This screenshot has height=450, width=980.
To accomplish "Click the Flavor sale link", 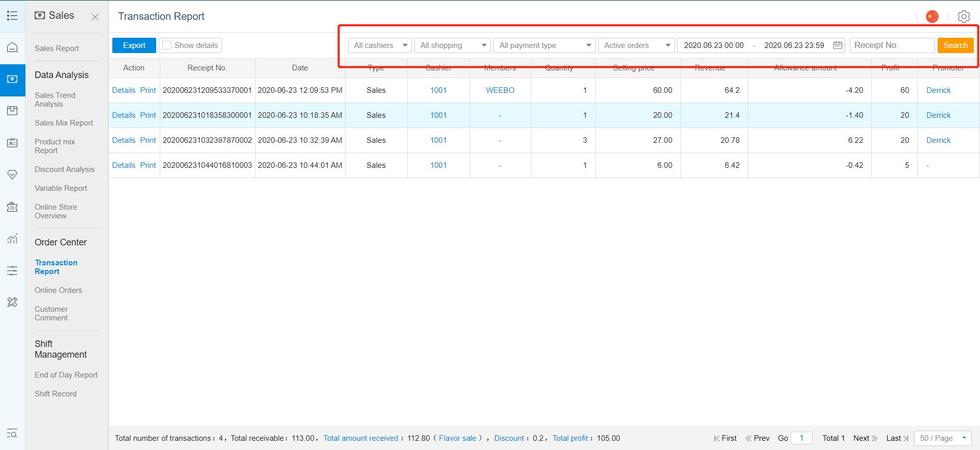I will pyautogui.click(x=457, y=438).
